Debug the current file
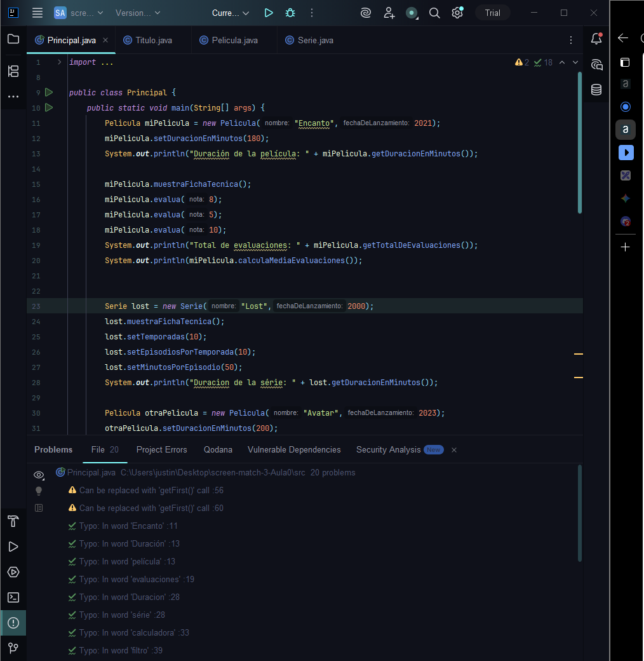This screenshot has height=661, width=644. (290, 13)
